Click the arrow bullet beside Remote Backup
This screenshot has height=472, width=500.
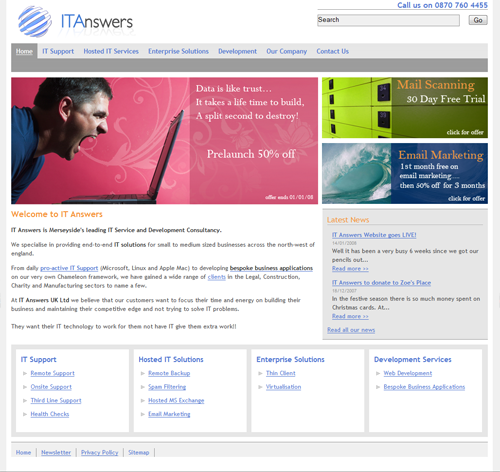(143, 373)
